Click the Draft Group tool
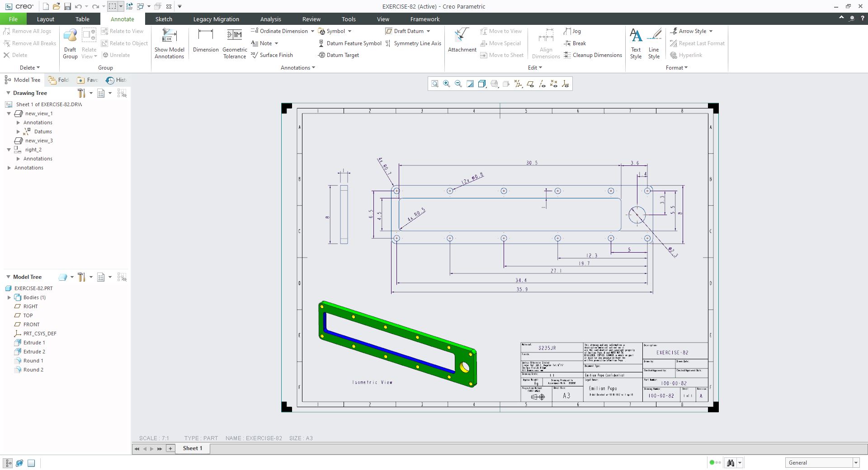This screenshot has height=470, width=868. [70, 43]
